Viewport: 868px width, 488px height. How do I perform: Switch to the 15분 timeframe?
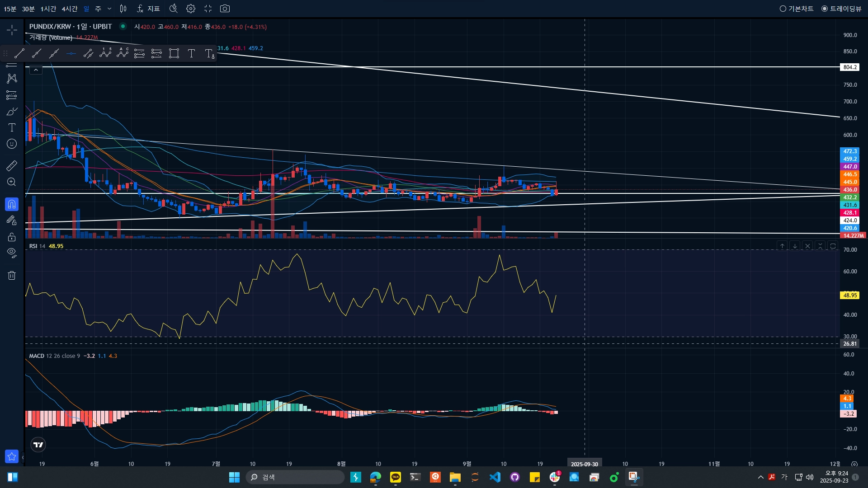coord(10,9)
